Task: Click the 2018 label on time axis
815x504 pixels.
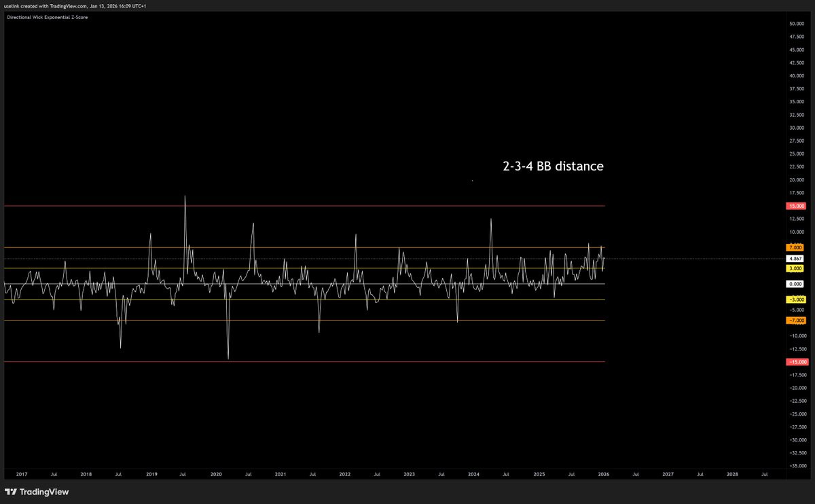Action: pos(86,474)
